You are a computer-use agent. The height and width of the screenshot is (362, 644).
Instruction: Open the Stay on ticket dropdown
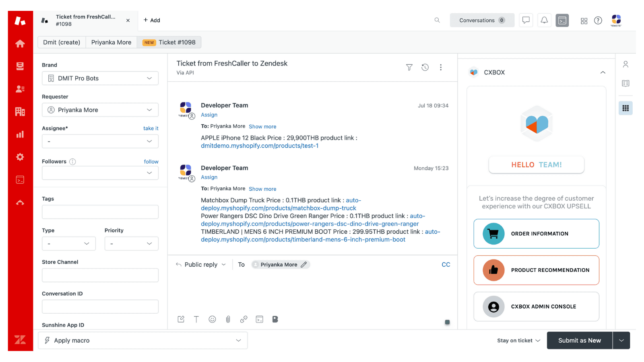coord(518,341)
